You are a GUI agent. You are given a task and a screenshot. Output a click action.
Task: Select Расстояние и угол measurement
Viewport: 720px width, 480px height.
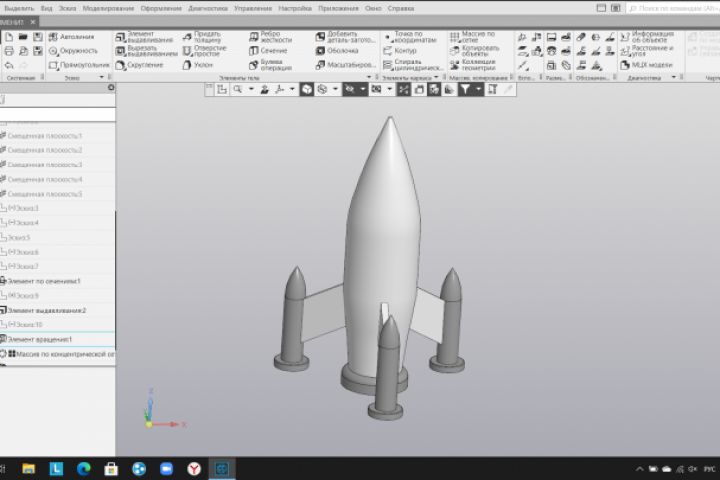click(x=647, y=51)
